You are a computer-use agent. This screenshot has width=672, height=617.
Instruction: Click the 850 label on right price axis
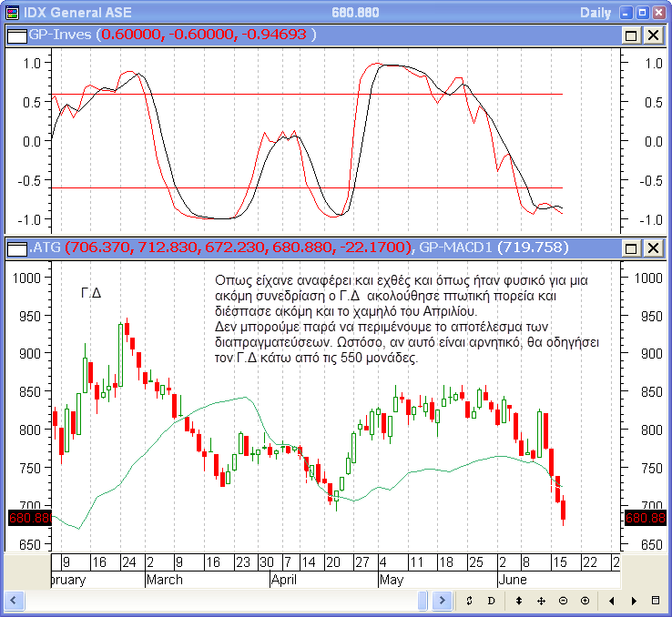click(651, 392)
